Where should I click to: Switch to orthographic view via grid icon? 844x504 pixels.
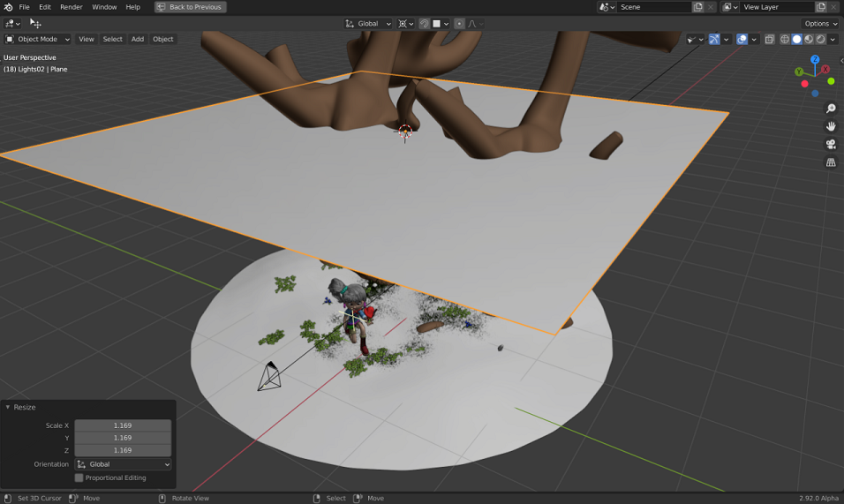pos(831,162)
